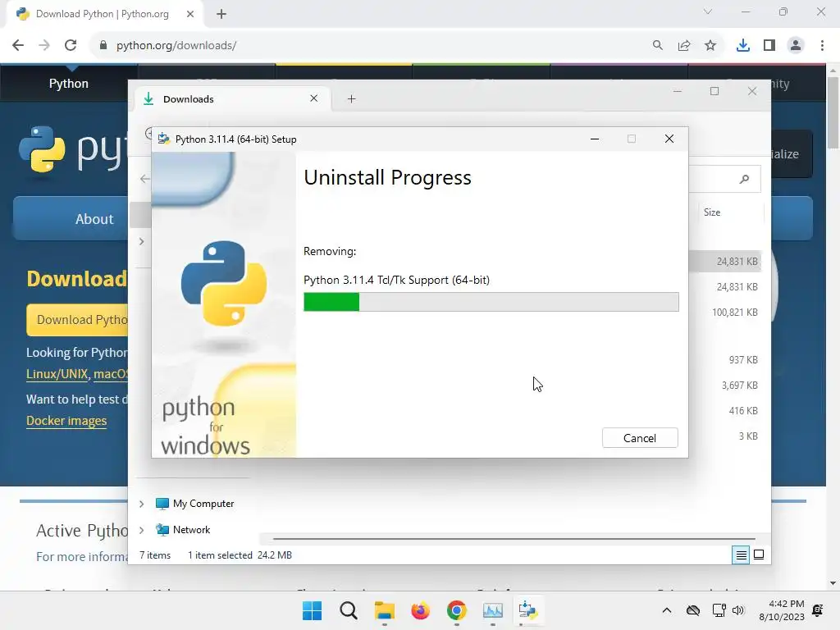Show hidden system tray icons
Screen dimensions: 840x630
pos(666,610)
